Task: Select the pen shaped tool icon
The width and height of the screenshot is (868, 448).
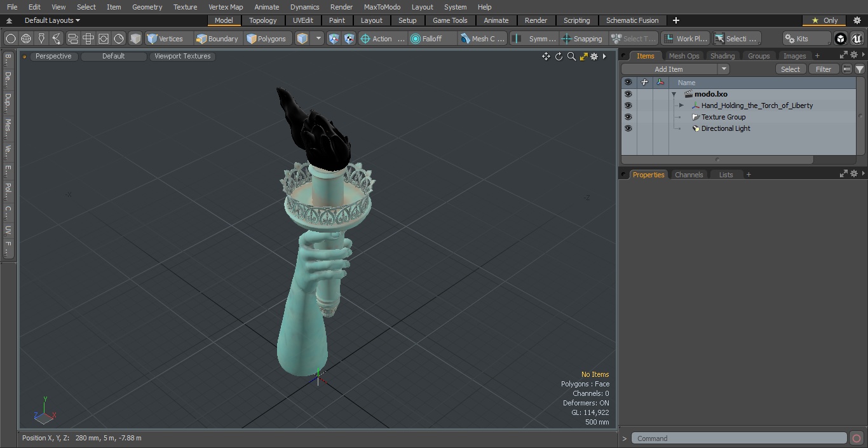Action: pyautogui.click(x=41, y=39)
